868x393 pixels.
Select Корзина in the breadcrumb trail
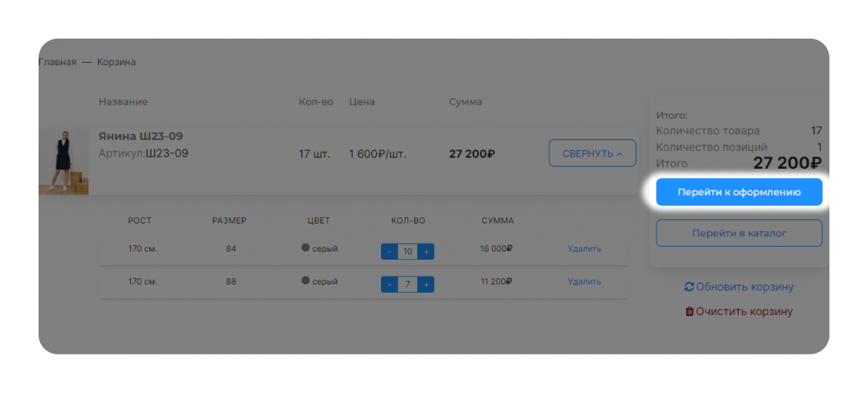click(117, 63)
